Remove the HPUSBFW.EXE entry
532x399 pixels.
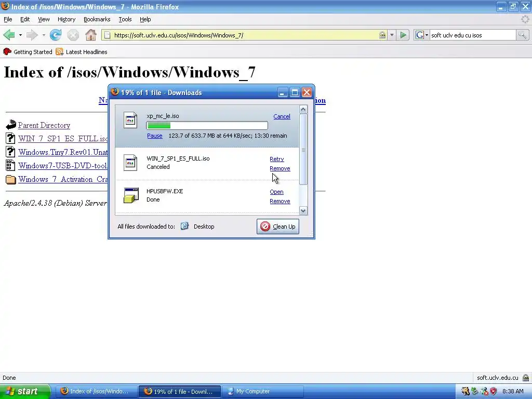point(280,201)
